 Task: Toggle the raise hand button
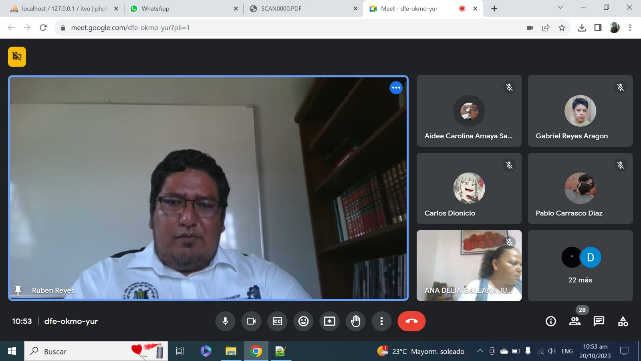point(356,321)
